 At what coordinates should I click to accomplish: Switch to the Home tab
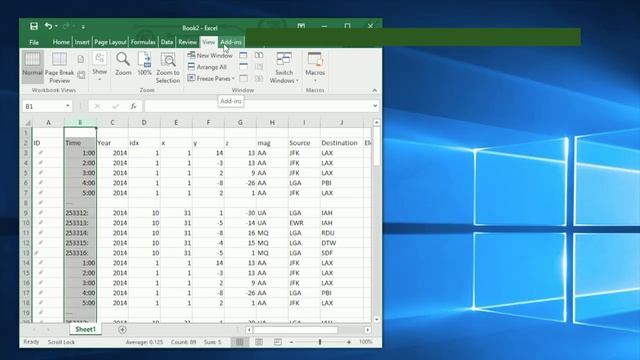pos(61,42)
